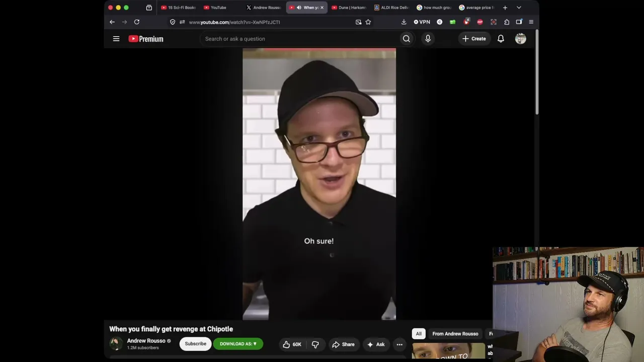Start voice search with the microphone

[428, 39]
